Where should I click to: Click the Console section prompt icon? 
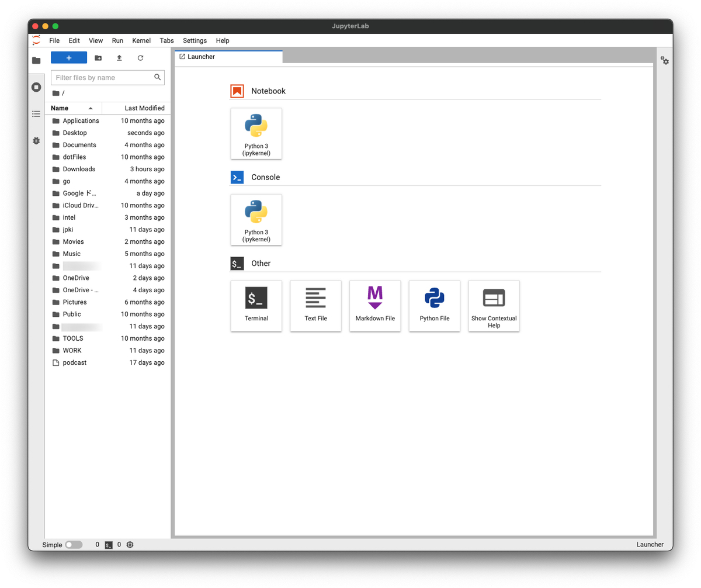[237, 177]
